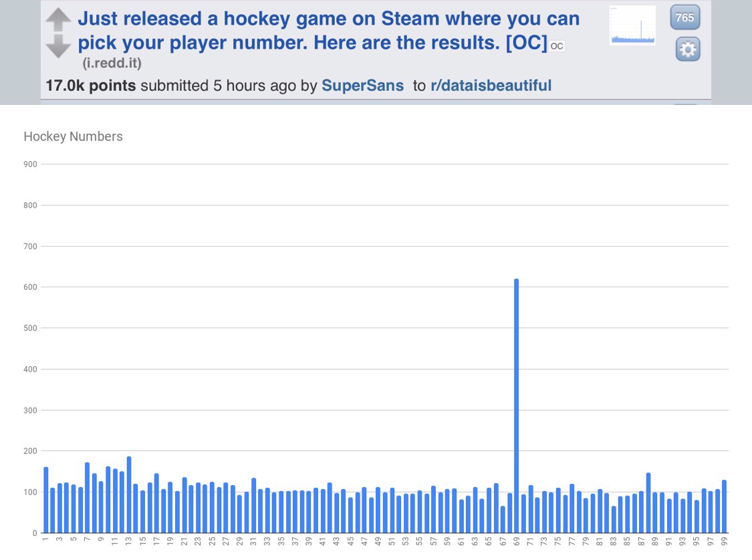Select the bar for number 13
752x560 pixels.
tap(129, 495)
